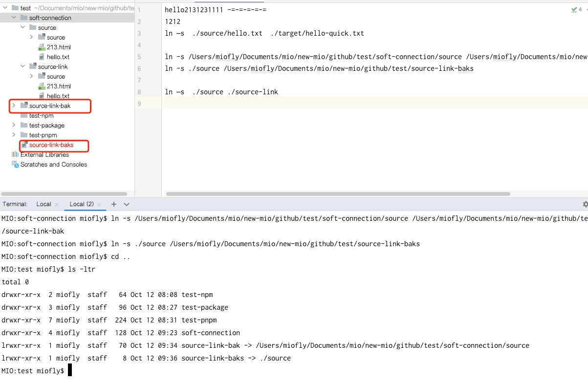Click the External Libraries icon
Image resolution: width=588 pixels, height=384 pixels.
(x=15, y=154)
